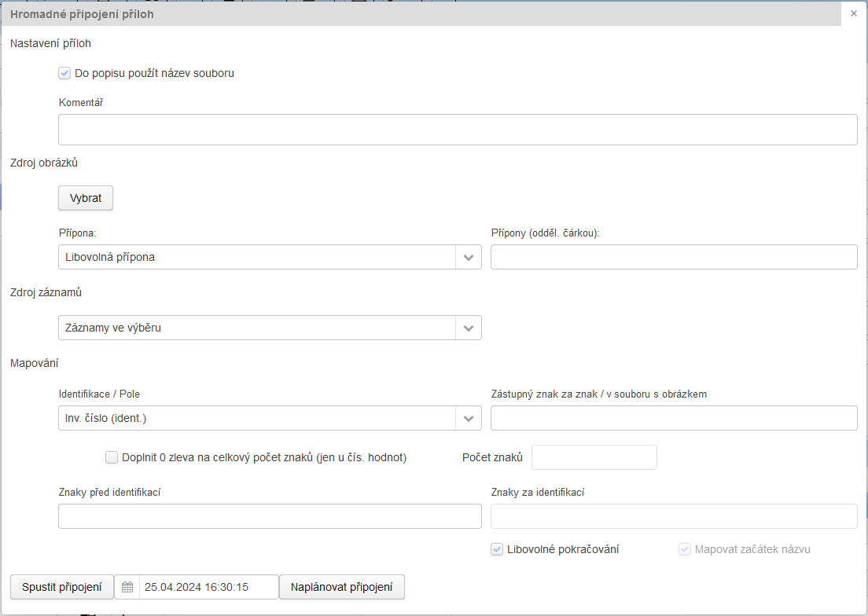Click the Znaky před identifikací field
Viewport: 868px width, 616px height.
(270, 516)
